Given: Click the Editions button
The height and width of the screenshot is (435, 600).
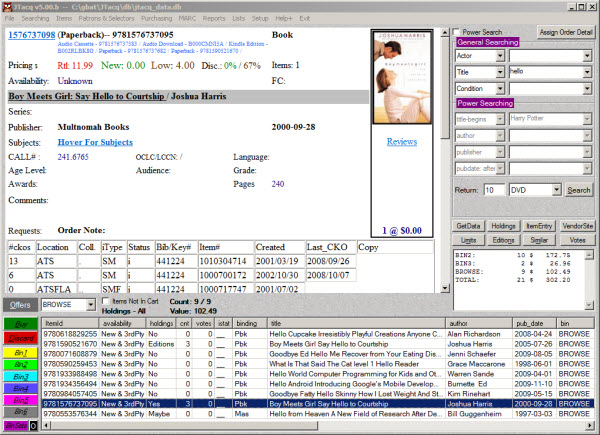Looking at the screenshot, I should tap(504, 240).
